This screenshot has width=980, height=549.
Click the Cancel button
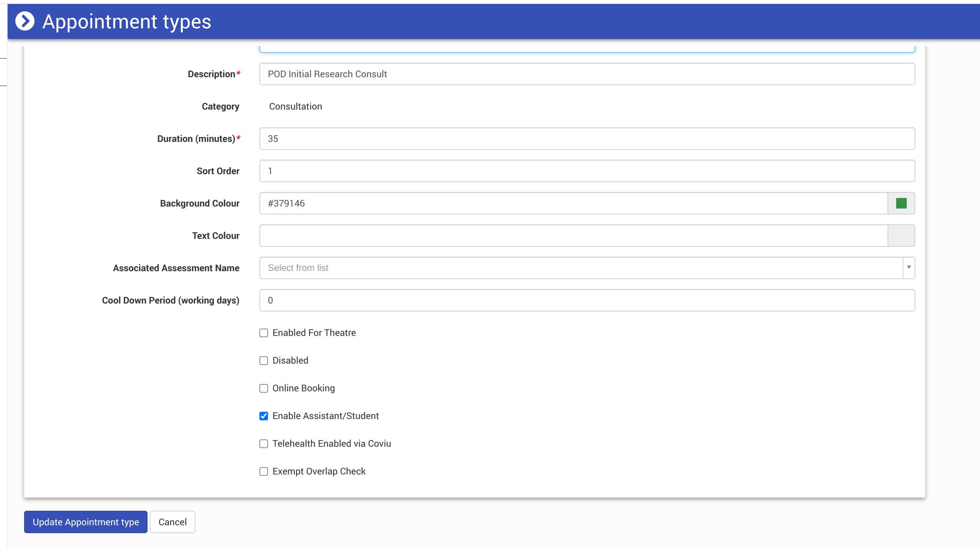click(x=172, y=522)
